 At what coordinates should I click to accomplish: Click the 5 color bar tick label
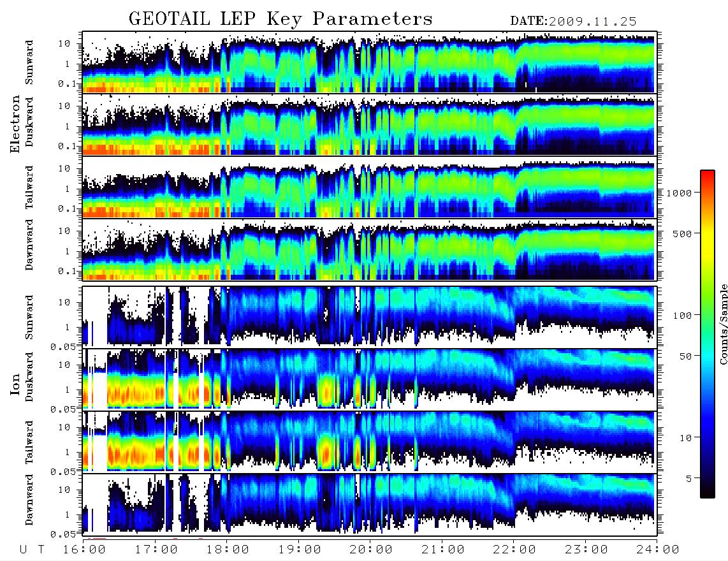coord(688,478)
